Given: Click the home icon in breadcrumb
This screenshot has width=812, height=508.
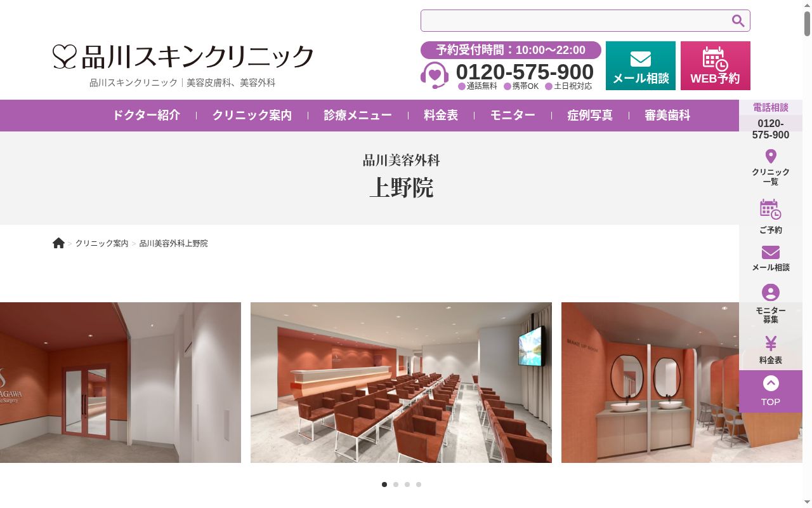Looking at the screenshot, I should [58, 243].
